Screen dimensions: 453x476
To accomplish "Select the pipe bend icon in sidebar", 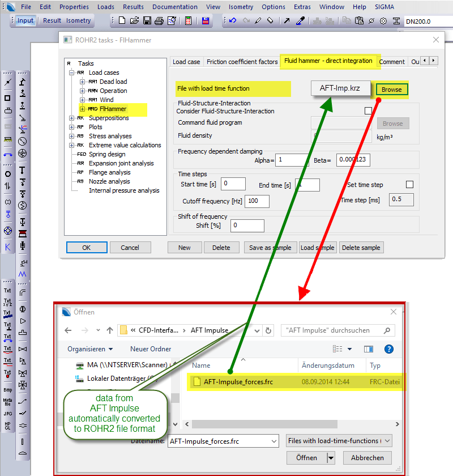I will pyautogui.click(x=23, y=292).
